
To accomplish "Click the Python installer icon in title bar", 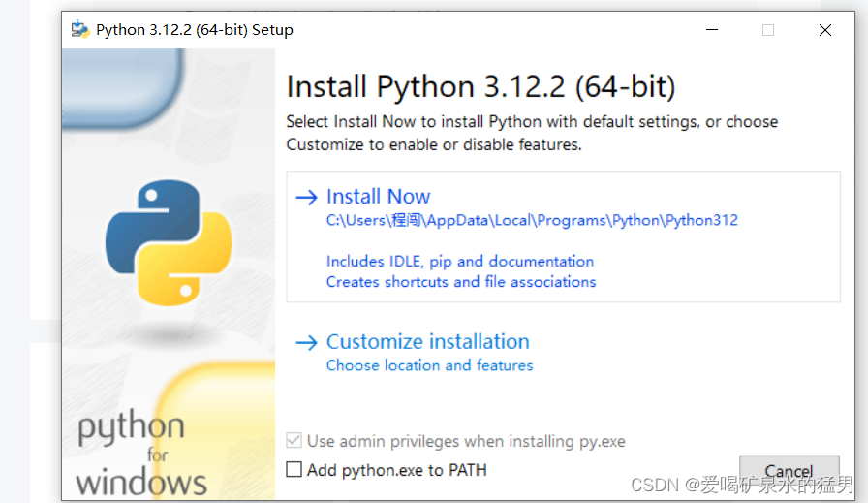I will pos(80,29).
